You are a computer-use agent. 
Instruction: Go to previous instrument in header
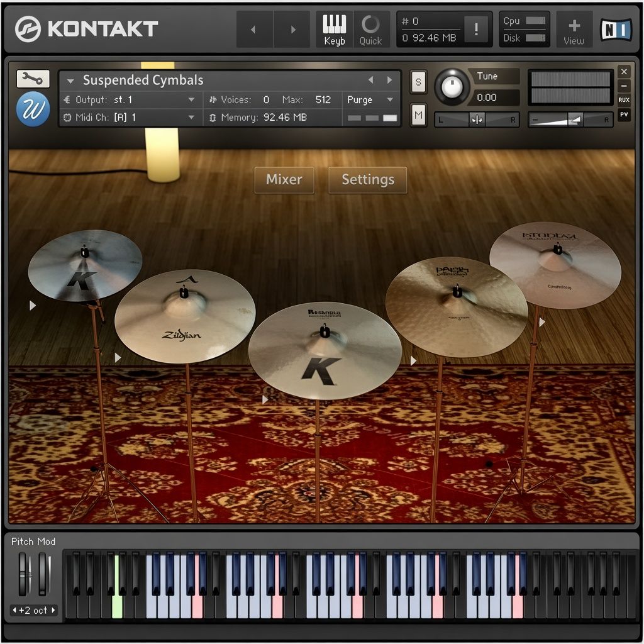coord(254,29)
